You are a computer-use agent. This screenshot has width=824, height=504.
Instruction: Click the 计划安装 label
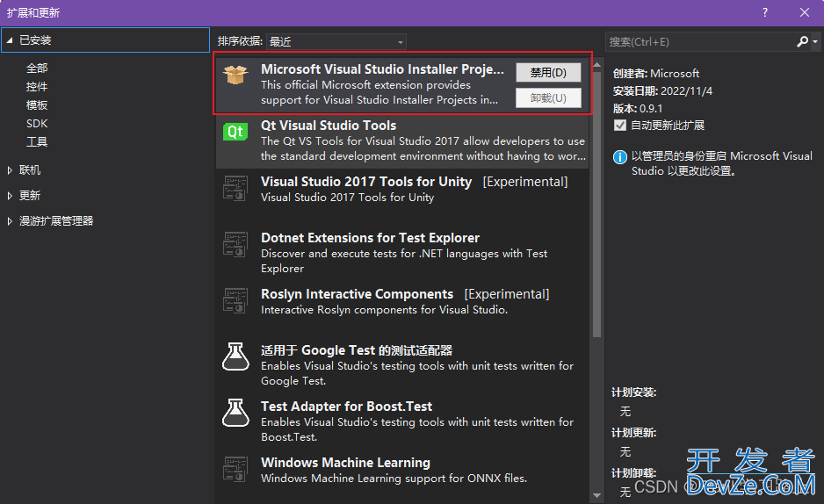[633, 392]
